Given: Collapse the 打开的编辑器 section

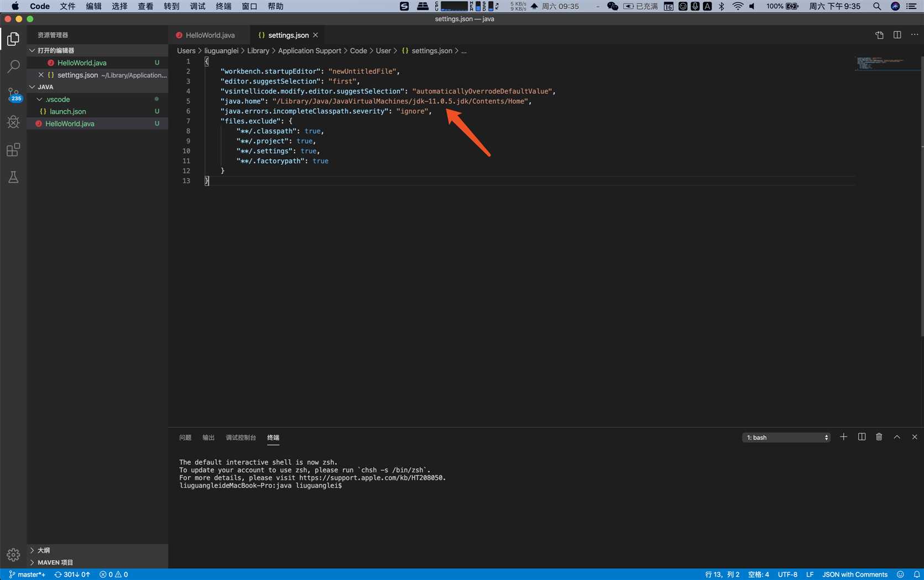Looking at the screenshot, I should click(97, 50).
